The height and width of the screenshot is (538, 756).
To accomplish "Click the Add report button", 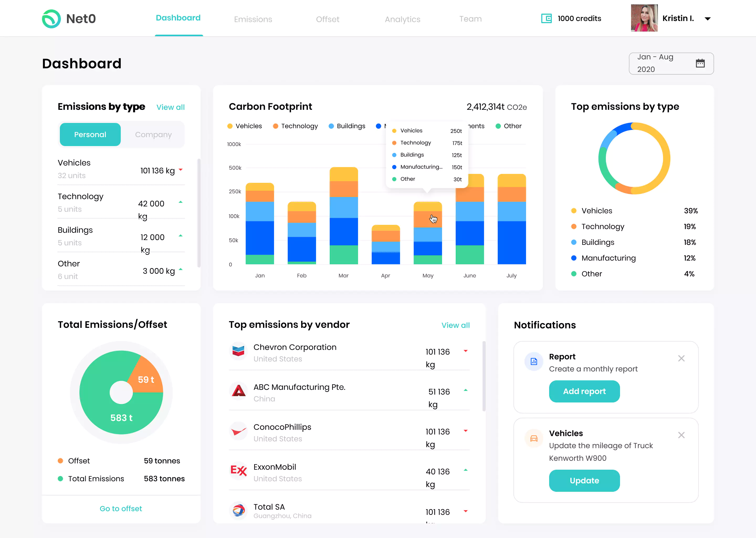I will pos(584,391).
